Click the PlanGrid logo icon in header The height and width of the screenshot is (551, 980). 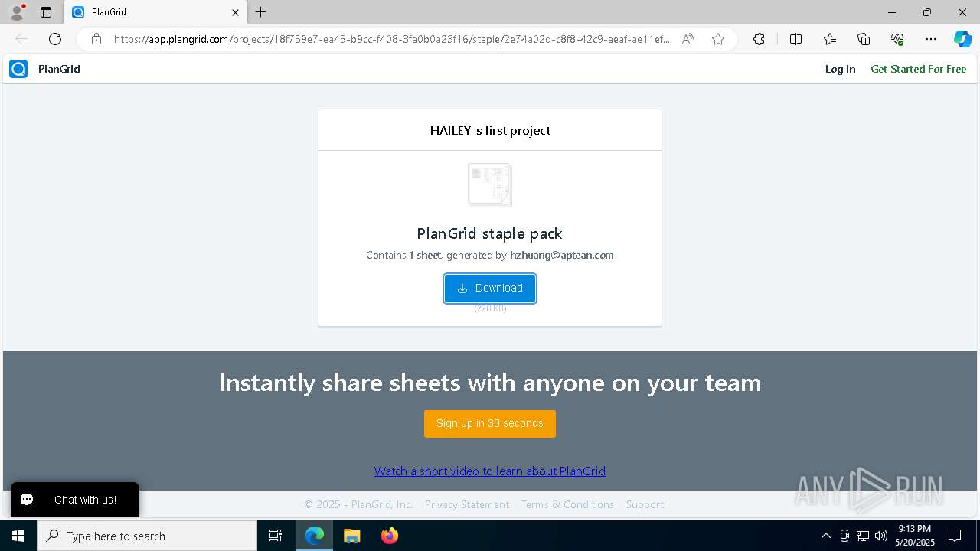[x=18, y=69]
